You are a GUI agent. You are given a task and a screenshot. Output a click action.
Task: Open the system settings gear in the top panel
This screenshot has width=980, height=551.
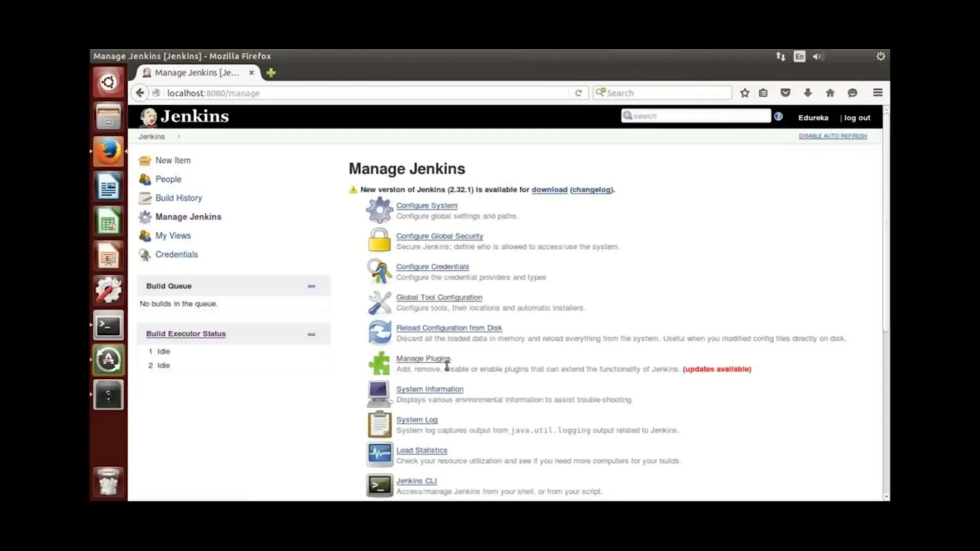(x=880, y=56)
